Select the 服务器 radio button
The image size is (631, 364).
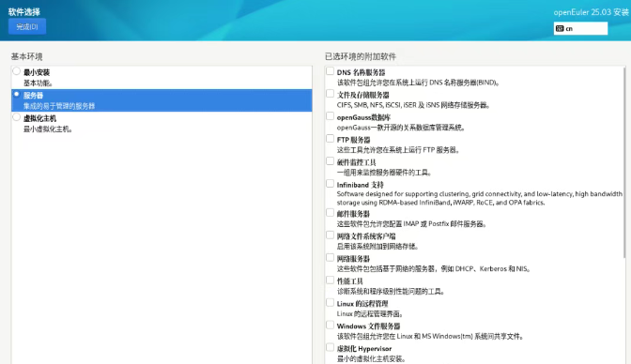click(17, 94)
